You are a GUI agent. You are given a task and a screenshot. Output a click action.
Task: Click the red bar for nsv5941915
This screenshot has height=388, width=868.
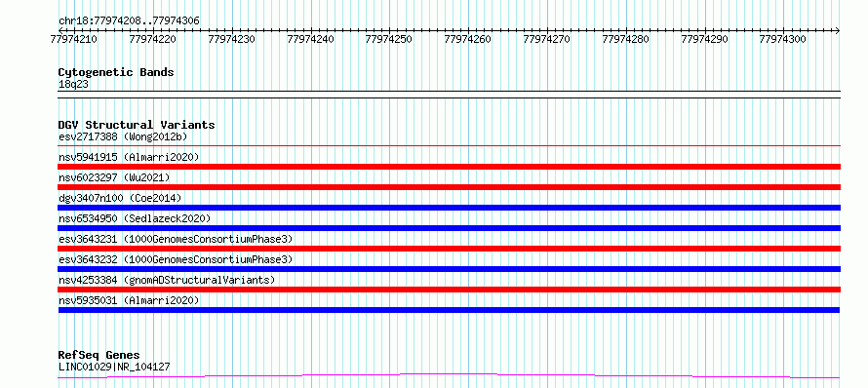[449, 167]
